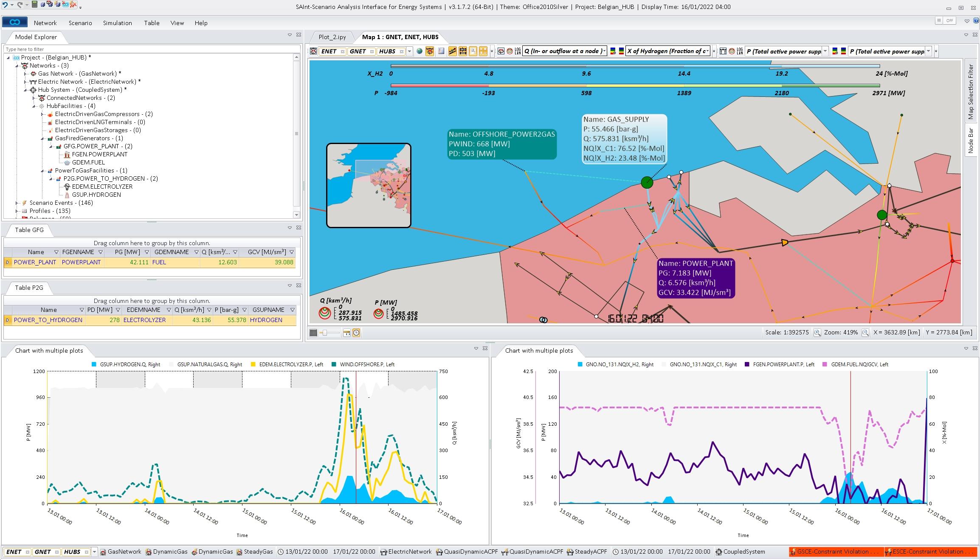Screen dimensions: 980x560
Task: Click the calculator icon in quick access toolbar
Action: [35, 5]
